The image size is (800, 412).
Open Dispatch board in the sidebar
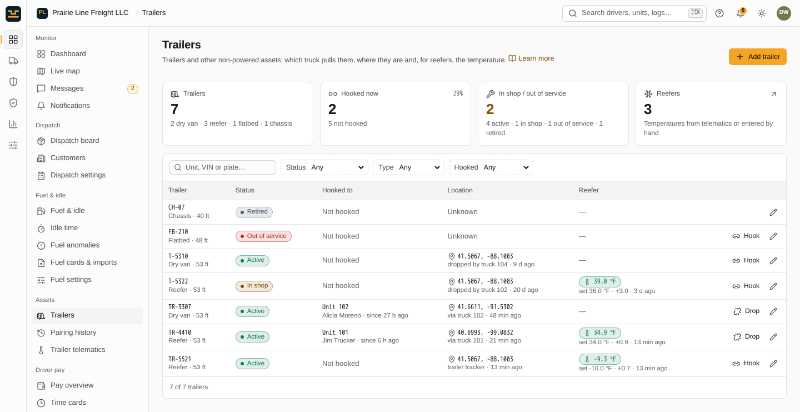pos(87,140)
